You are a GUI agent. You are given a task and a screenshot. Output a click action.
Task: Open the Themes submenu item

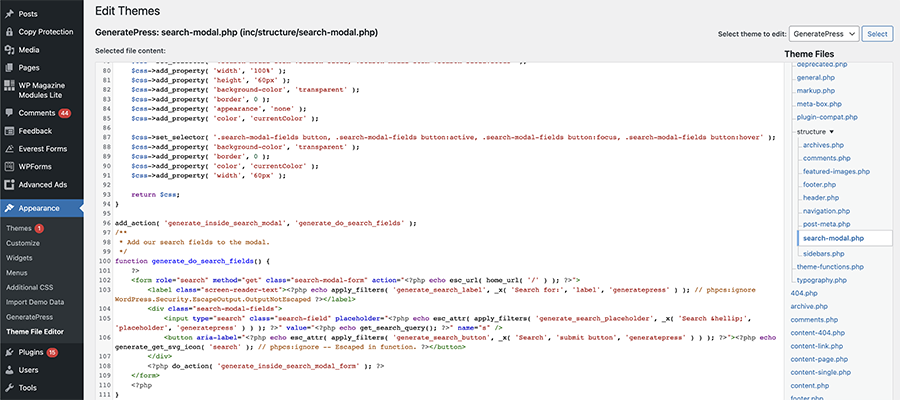[18, 228]
